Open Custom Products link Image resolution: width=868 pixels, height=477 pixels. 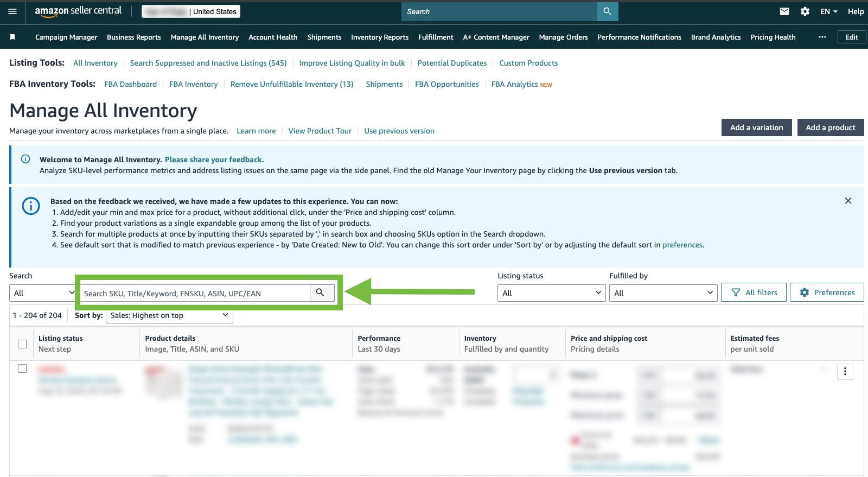point(528,63)
